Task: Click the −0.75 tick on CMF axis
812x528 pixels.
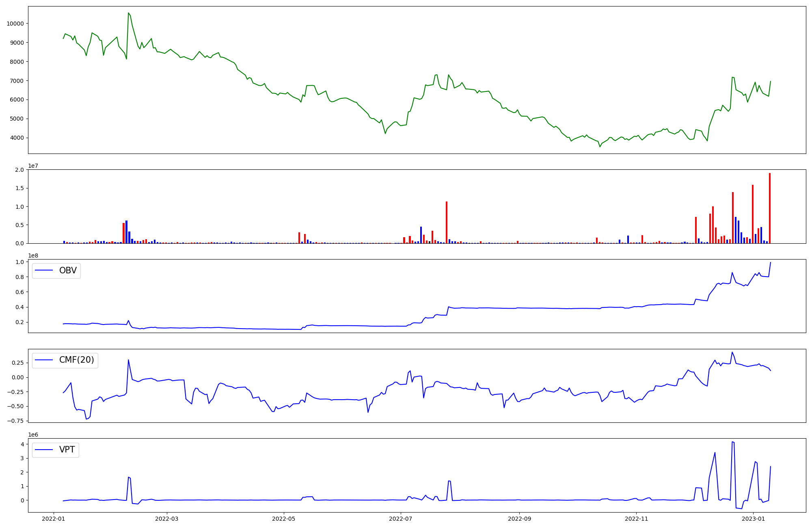Action: pyautogui.click(x=15, y=421)
